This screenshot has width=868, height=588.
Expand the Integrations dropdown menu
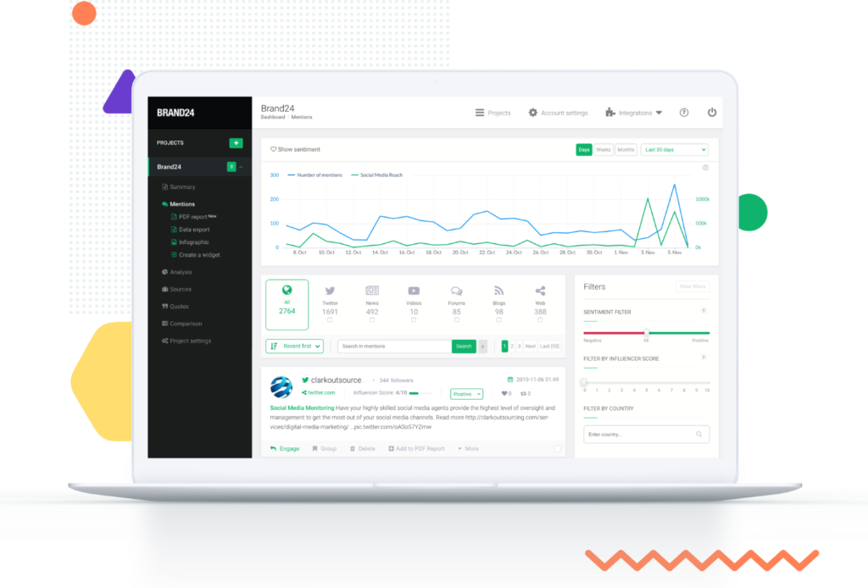634,113
